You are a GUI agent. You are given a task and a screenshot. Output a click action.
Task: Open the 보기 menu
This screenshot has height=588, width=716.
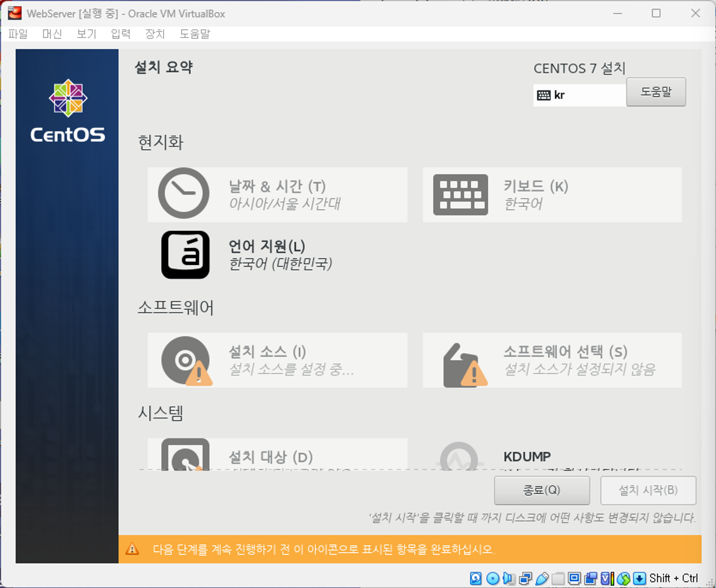pyautogui.click(x=87, y=34)
